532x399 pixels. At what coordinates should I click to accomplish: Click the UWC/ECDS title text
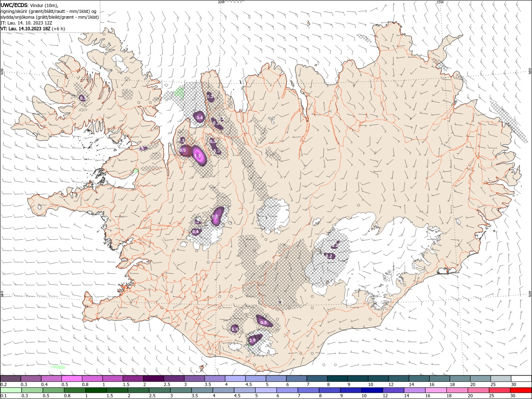(15, 5)
